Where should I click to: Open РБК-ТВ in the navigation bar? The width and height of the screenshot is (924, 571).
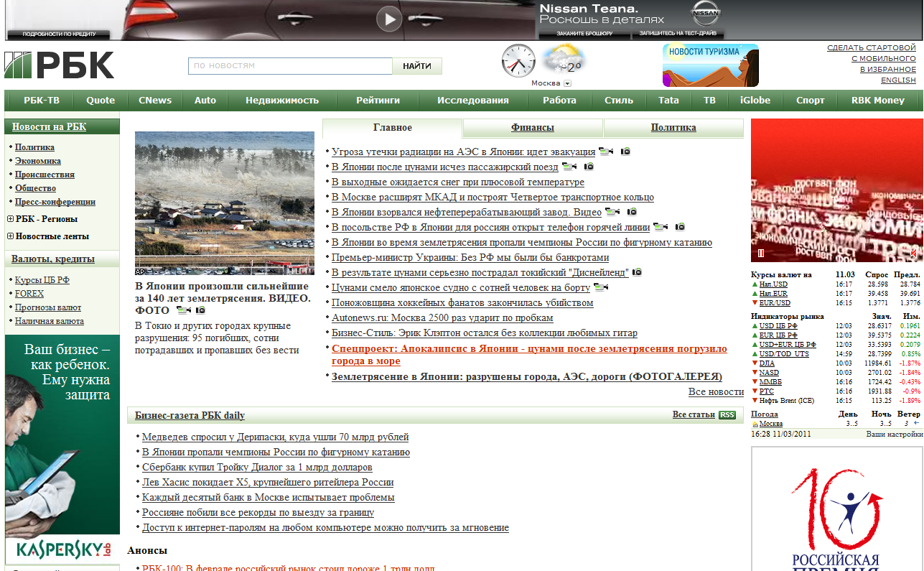coord(42,101)
